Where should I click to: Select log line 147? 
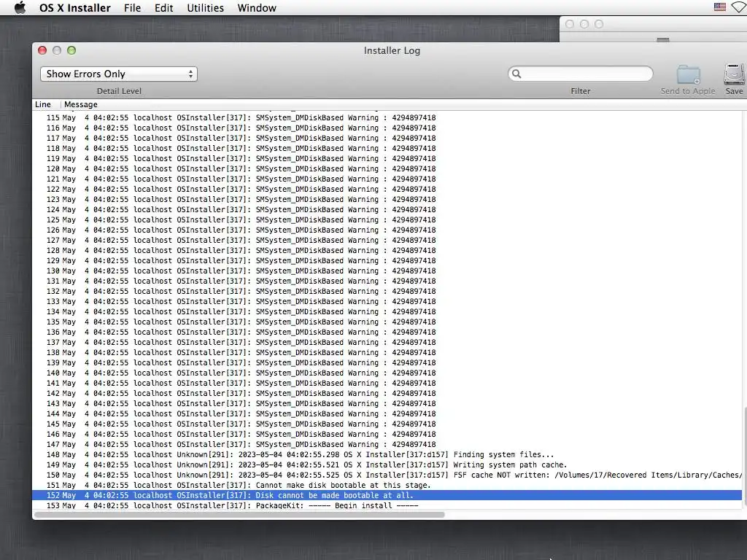point(387,444)
